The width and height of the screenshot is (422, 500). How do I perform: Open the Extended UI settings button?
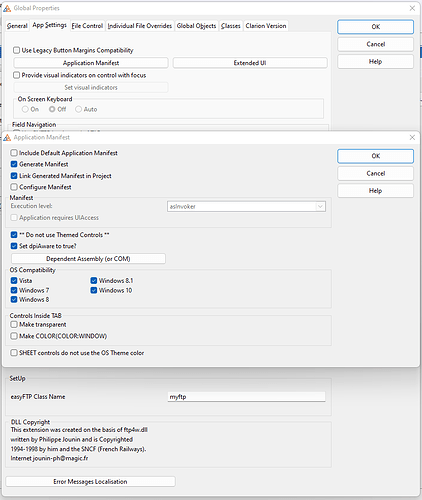tap(250, 63)
